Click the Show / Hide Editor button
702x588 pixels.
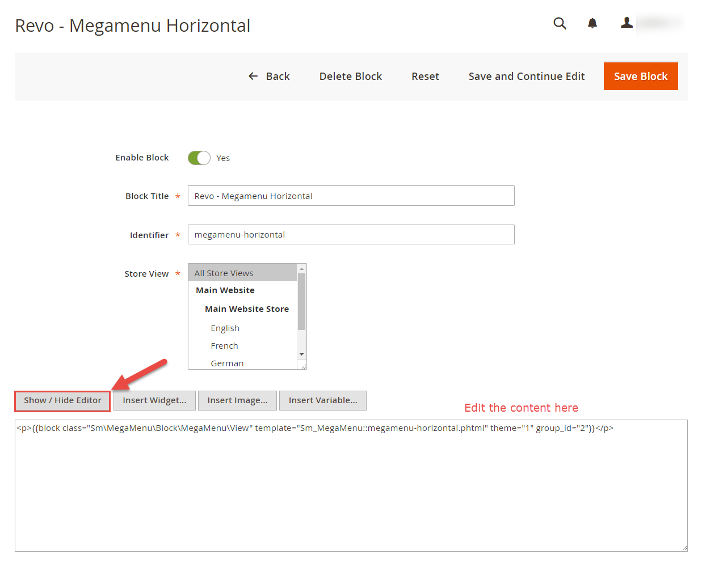tap(62, 400)
